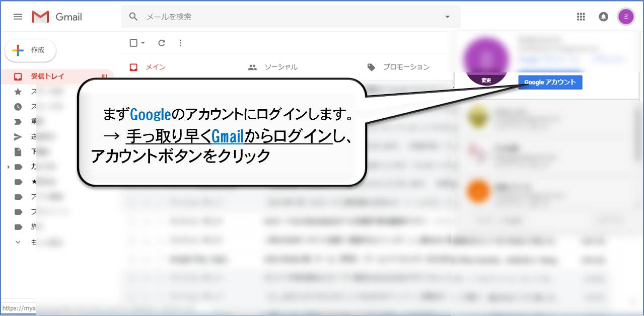Open the three-dot More options menu

[181, 43]
